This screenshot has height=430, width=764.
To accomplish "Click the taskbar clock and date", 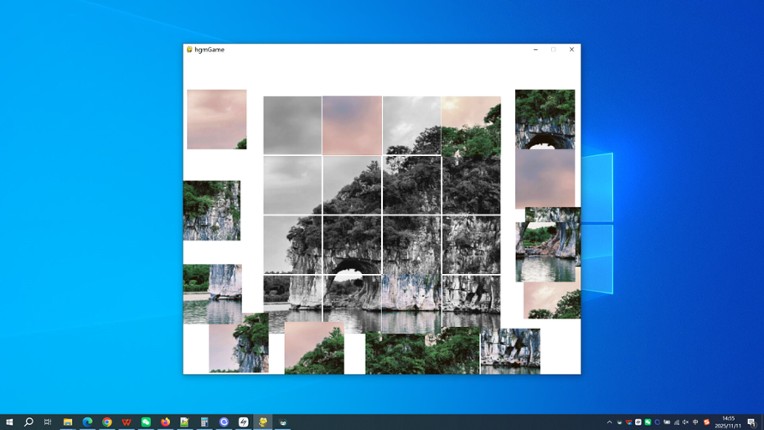I will (727, 422).
